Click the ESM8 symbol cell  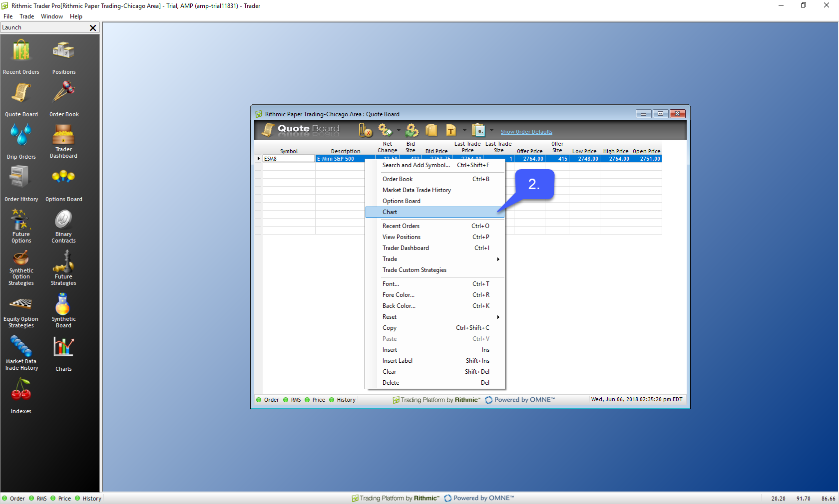(289, 159)
